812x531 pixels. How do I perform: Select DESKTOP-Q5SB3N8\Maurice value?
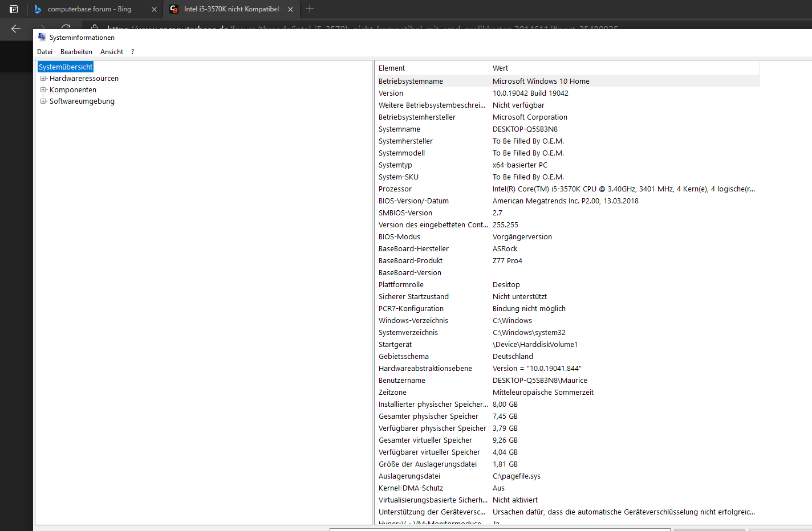click(540, 381)
